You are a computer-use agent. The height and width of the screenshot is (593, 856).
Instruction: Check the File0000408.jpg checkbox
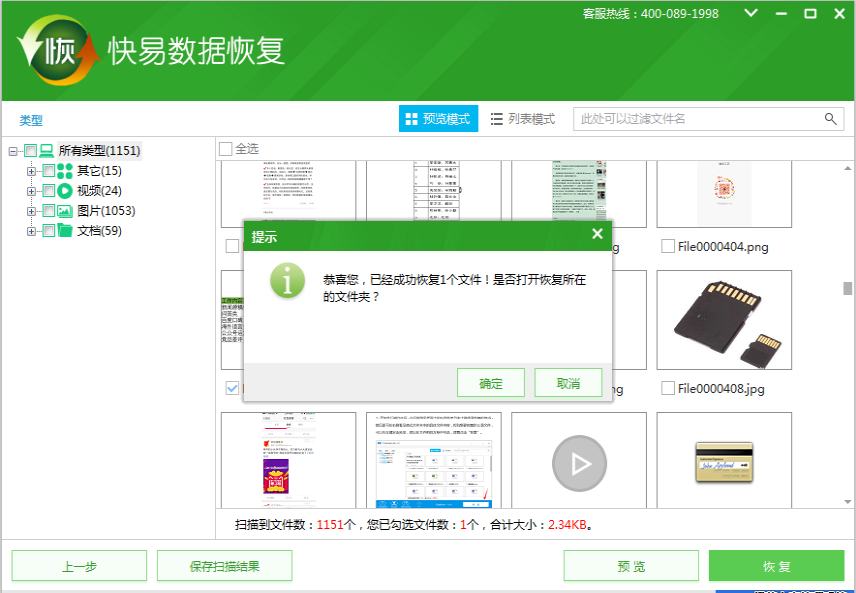click(x=668, y=388)
